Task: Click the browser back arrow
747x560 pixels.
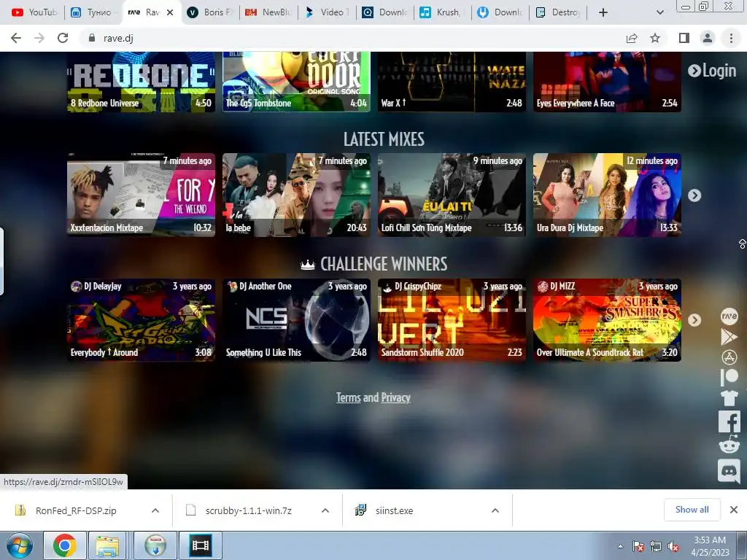Action: pyautogui.click(x=16, y=38)
